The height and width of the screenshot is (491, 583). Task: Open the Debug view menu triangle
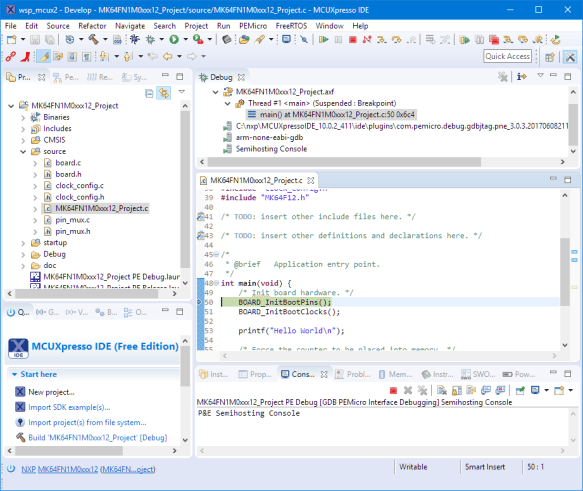pos(540,76)
